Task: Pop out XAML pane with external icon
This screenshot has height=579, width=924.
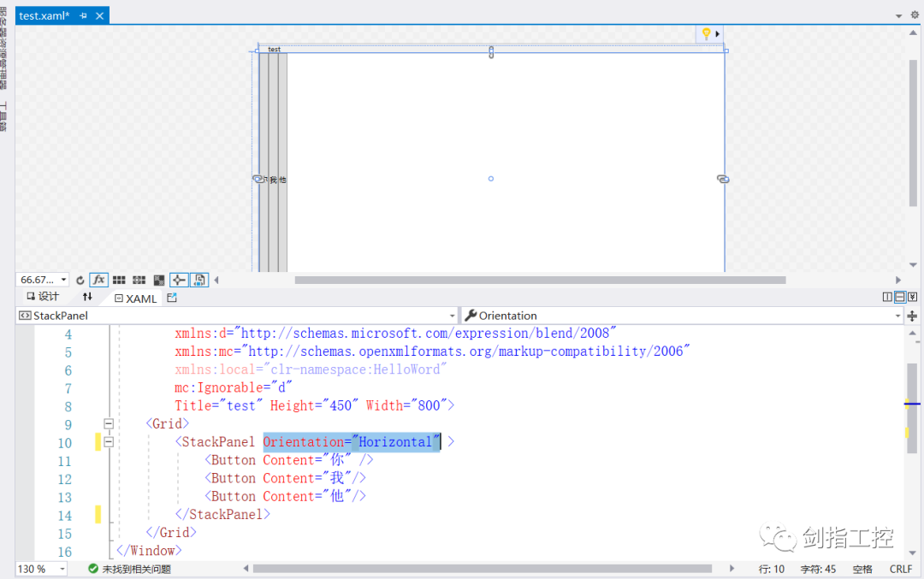Action: (172, 298)
